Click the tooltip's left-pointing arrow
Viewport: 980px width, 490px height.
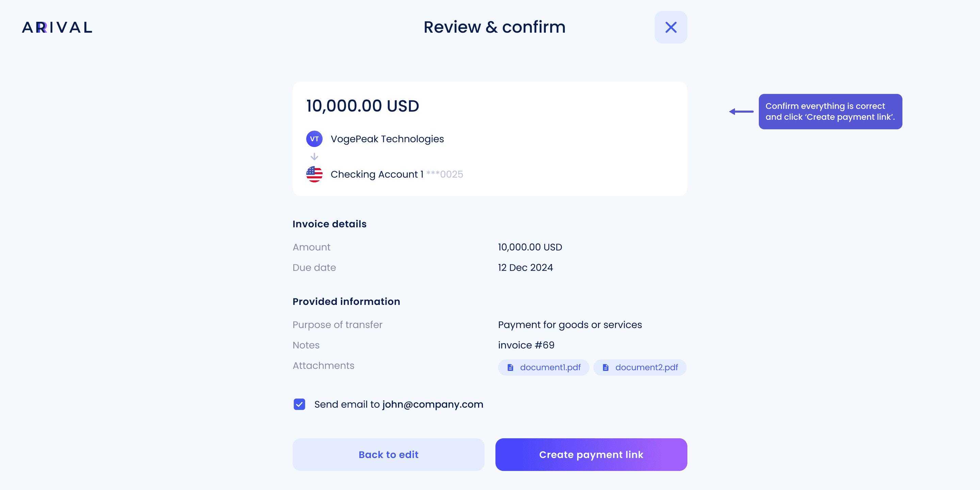tap(741, 112)
